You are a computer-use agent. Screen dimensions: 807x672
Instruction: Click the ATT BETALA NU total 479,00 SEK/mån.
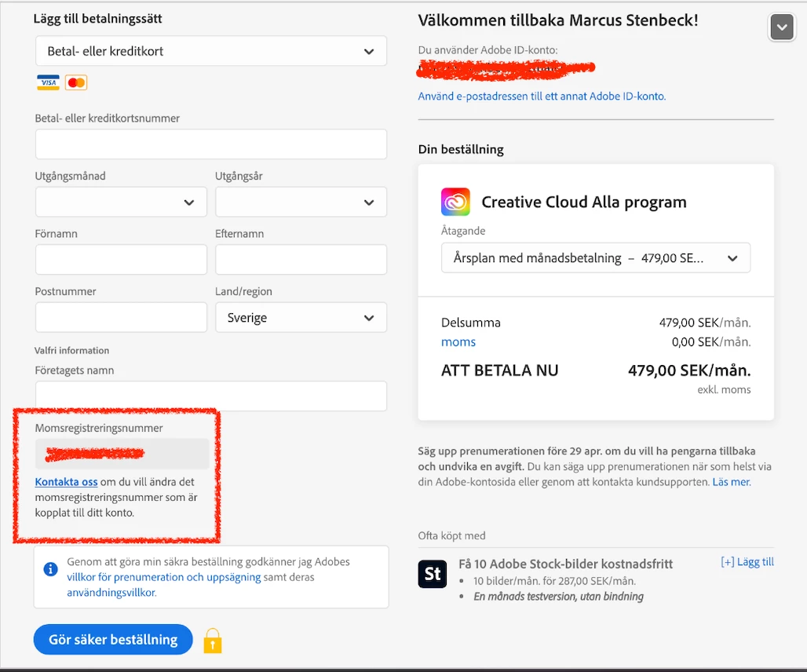[x=689, y=371]
